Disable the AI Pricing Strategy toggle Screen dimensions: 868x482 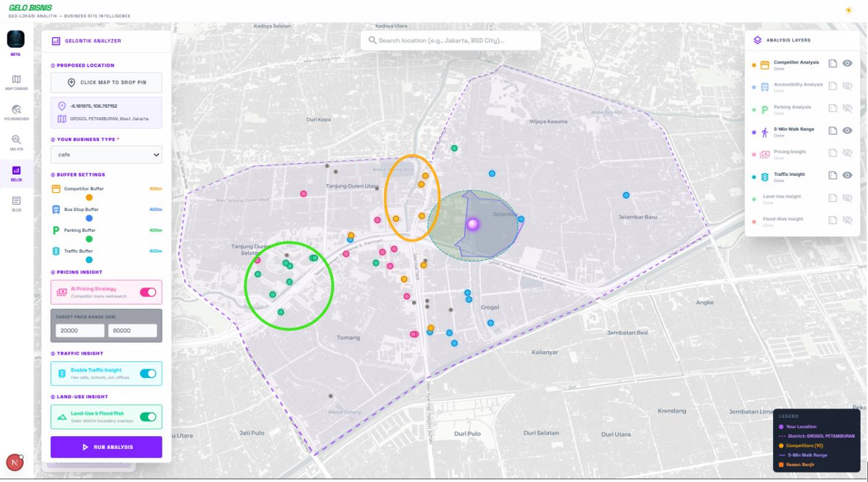[148, 292]
